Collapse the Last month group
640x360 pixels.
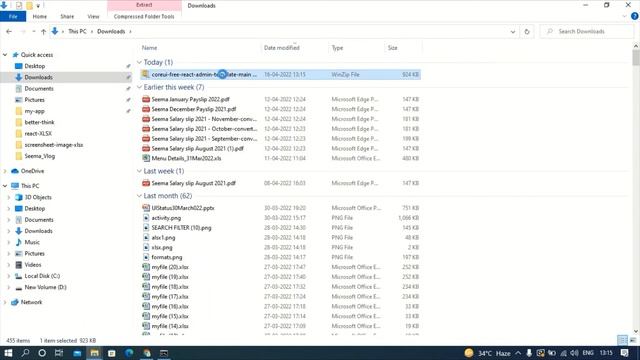139,196
